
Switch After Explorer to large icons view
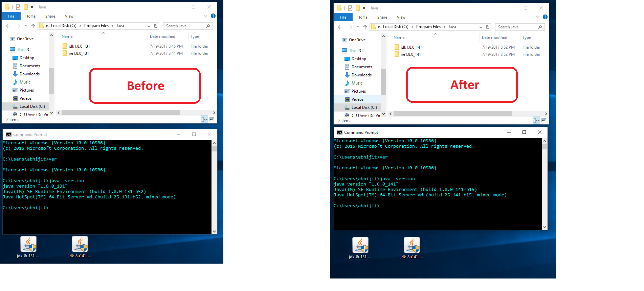point(544,120)
